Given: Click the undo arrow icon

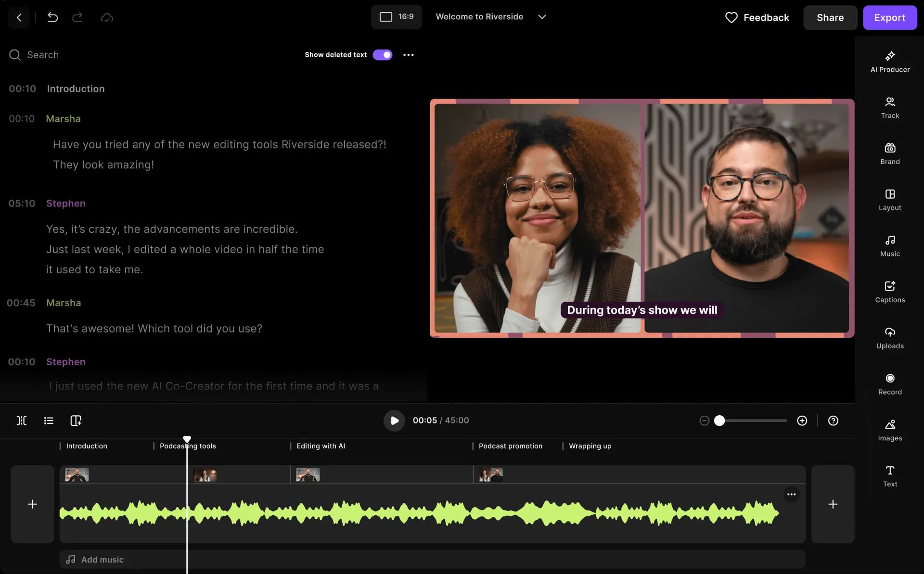Looking at the screenshot, I should [52, 17].
